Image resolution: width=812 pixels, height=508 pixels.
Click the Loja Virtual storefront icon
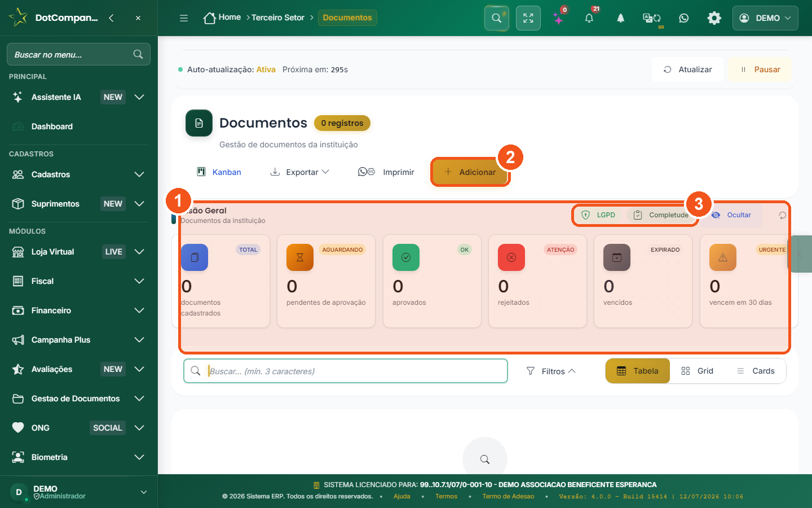[18, 252]
